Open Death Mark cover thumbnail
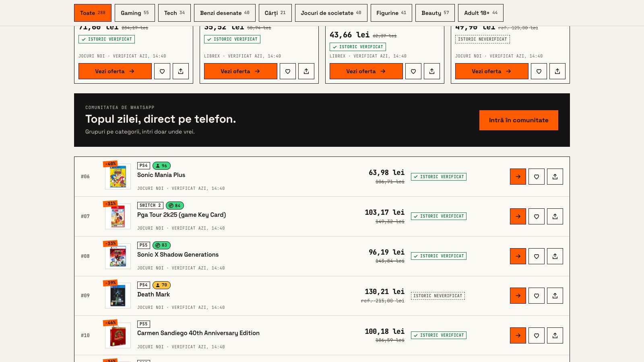Viewport: 644px width, 362px height. [x=118, y=296]
